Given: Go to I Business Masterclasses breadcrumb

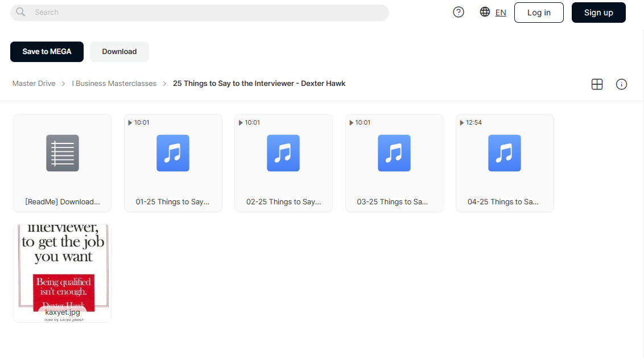Looking at the screenshot, I should tap(114, 84).
